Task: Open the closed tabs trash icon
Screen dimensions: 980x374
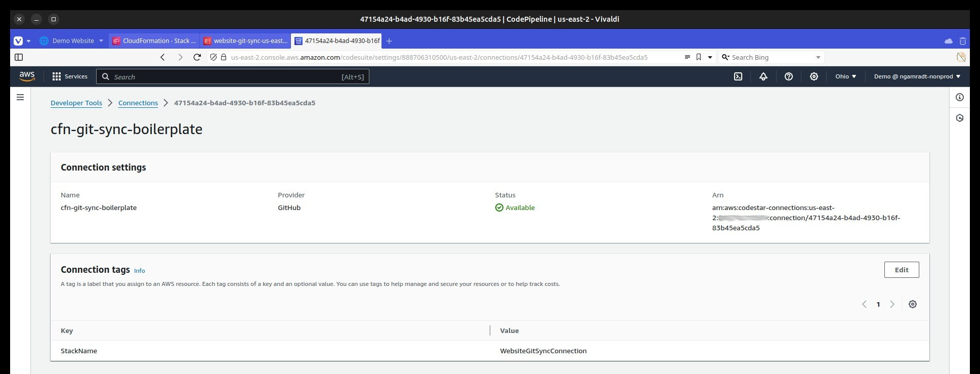Action: (963, 41)
